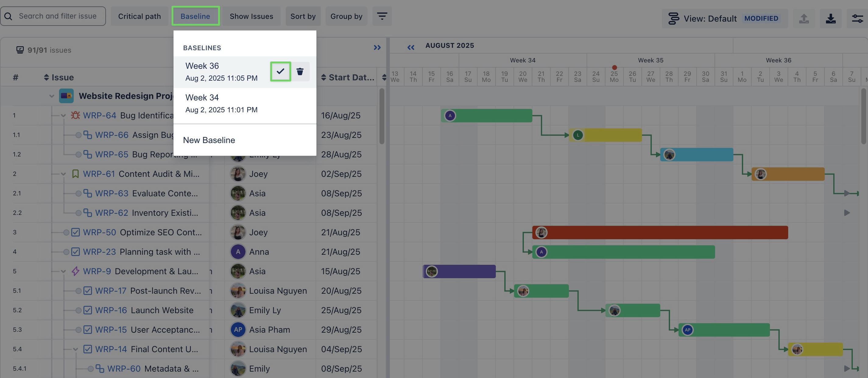
Task: Toggle the Week 36 baseline checkmark
Action: coord(280,71)
